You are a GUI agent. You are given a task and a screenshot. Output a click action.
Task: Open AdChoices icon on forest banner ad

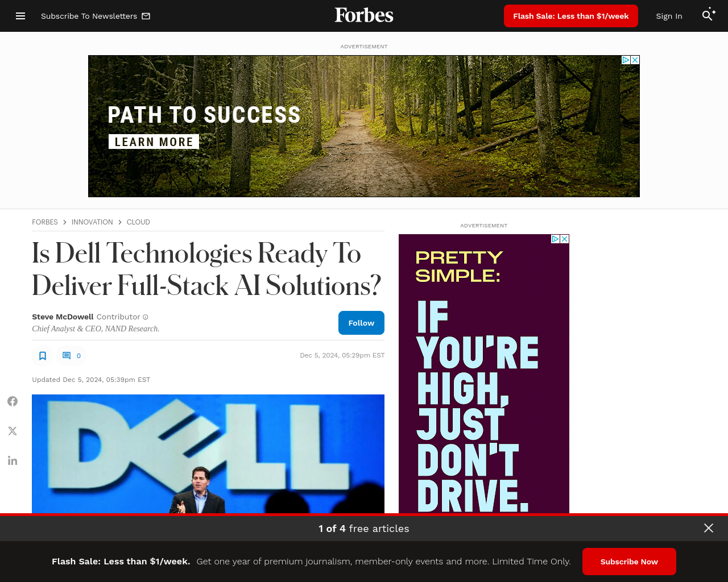[626, 60]
